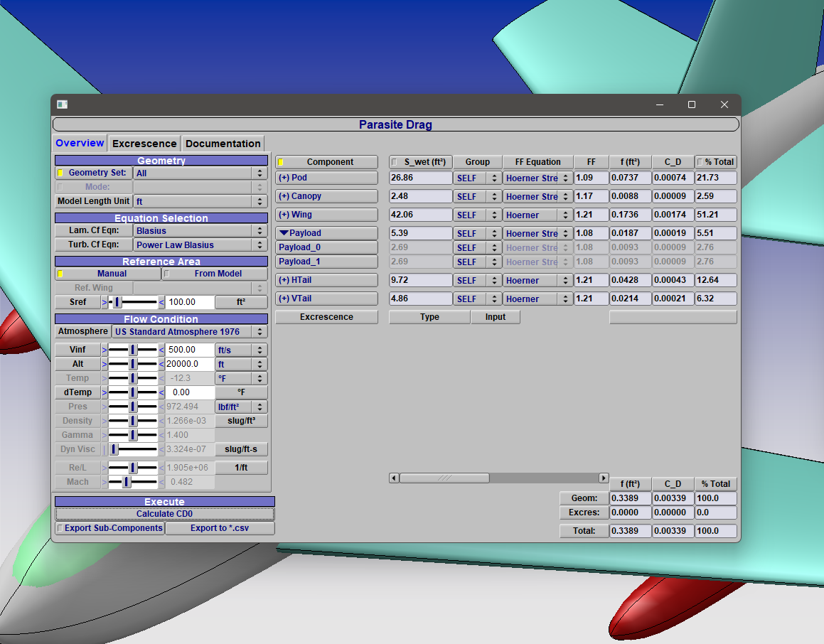Screen dimensions: 824x644
Task: Click the Sref value input field
Action: (190, 302)
